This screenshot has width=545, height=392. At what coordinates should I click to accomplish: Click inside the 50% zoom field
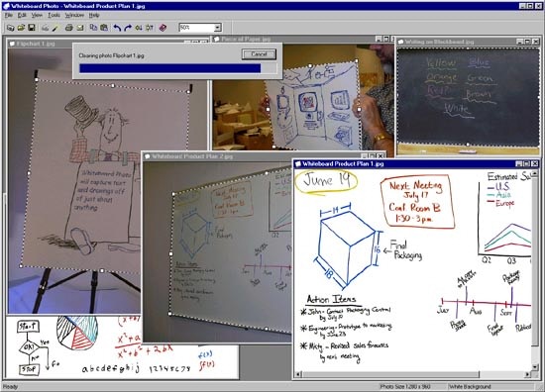pos(196,28)
